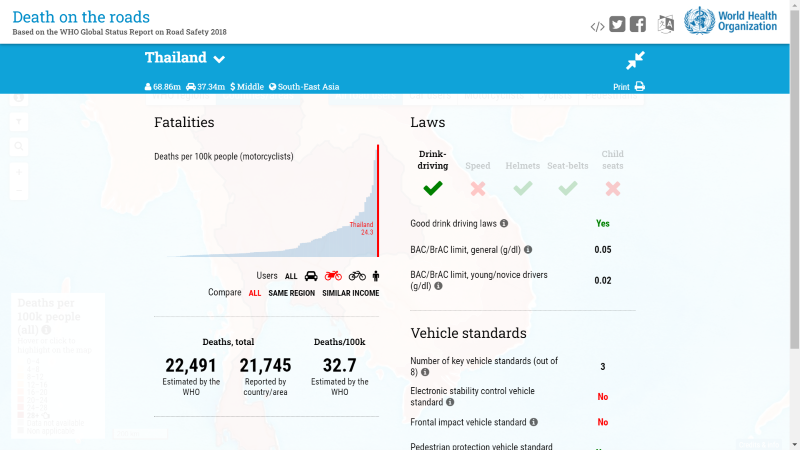Image resolution: width=800 pixels, height=450 pixels.
Task: Compare with SIMILAR INCOME countries
Action: tap(350, 293)
